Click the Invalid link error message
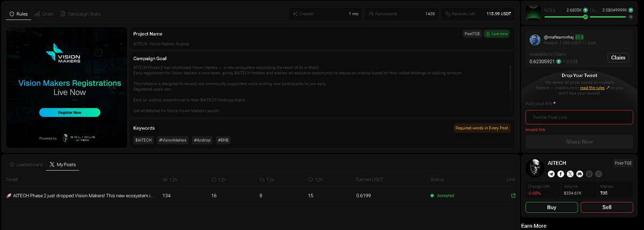This screenshot has height=230, width=644. (536, 130)
